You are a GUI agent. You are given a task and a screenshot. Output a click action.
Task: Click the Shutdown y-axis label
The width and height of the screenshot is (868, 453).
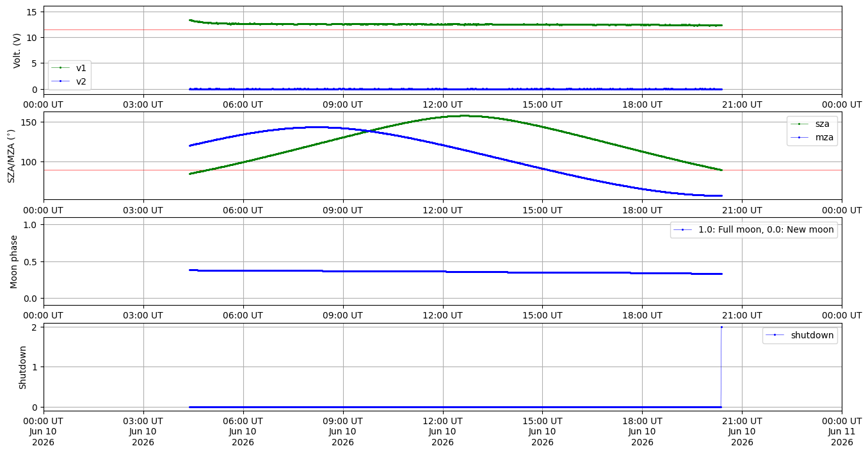pos(22,367)
